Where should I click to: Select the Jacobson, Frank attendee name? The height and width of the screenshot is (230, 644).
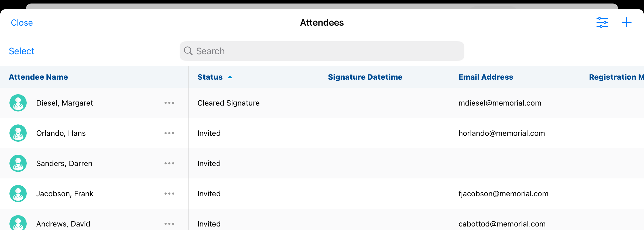coord(65,194)
